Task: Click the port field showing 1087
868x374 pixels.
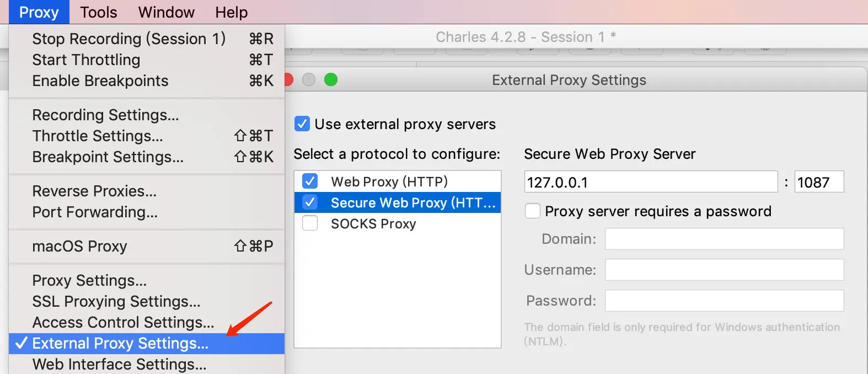Action: coord(818,182)
